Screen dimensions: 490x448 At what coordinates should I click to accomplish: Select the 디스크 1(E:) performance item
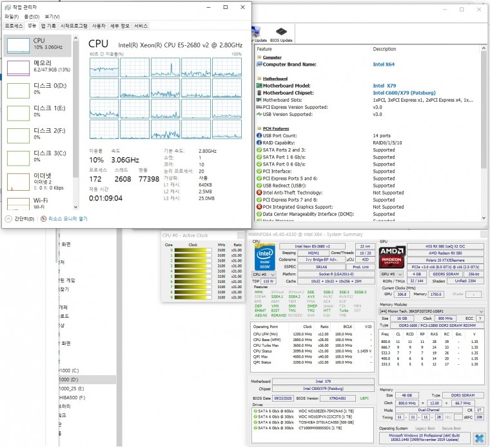37,113
